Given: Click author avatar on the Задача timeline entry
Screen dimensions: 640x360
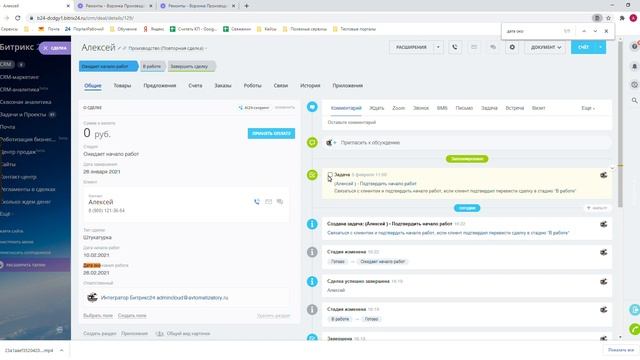Looking at the screenshot, I should coord(604,175).
